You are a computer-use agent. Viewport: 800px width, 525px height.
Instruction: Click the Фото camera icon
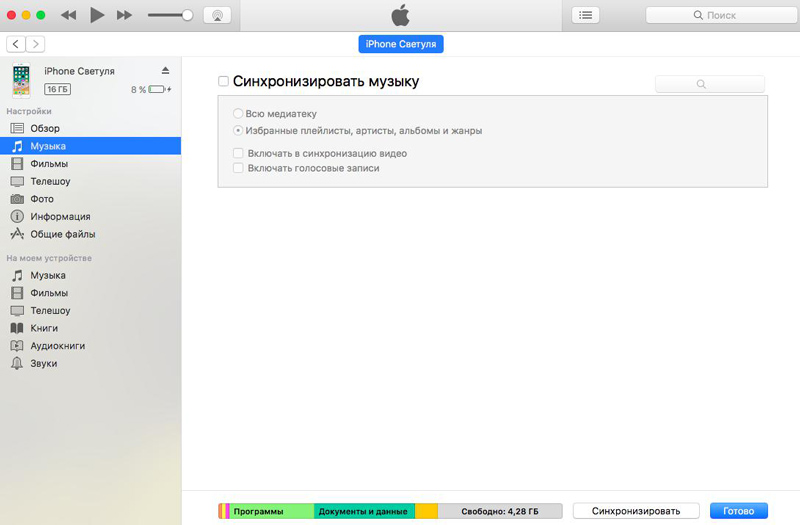coord(17,199)
